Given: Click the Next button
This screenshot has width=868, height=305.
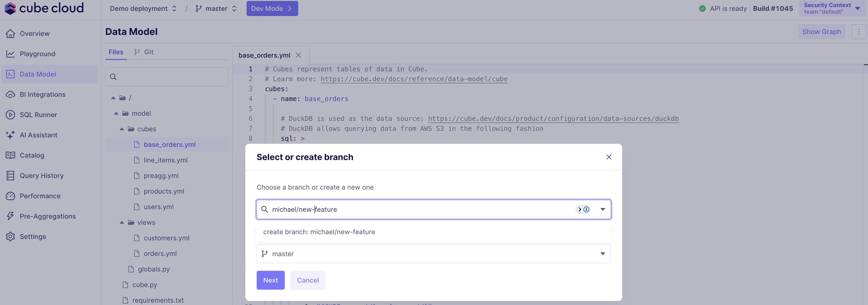Looking at the screenshot, I should click(x=270, y=280).
